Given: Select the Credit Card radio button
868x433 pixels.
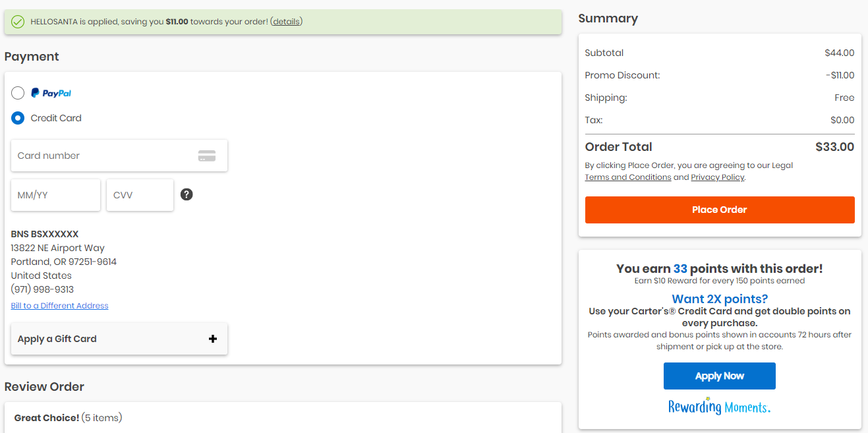Looking at the screenshot, I should click(x=18, y=118).
